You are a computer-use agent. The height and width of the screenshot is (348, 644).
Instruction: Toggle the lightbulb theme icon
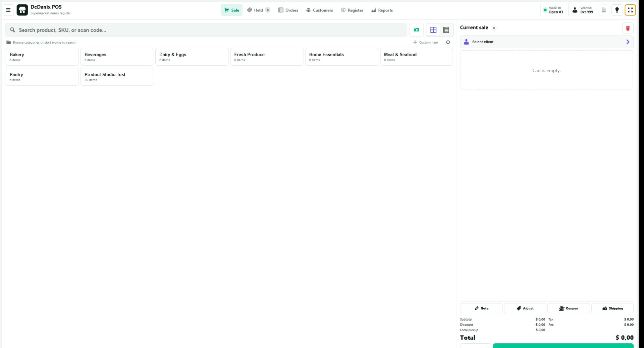tap(617, 10)
